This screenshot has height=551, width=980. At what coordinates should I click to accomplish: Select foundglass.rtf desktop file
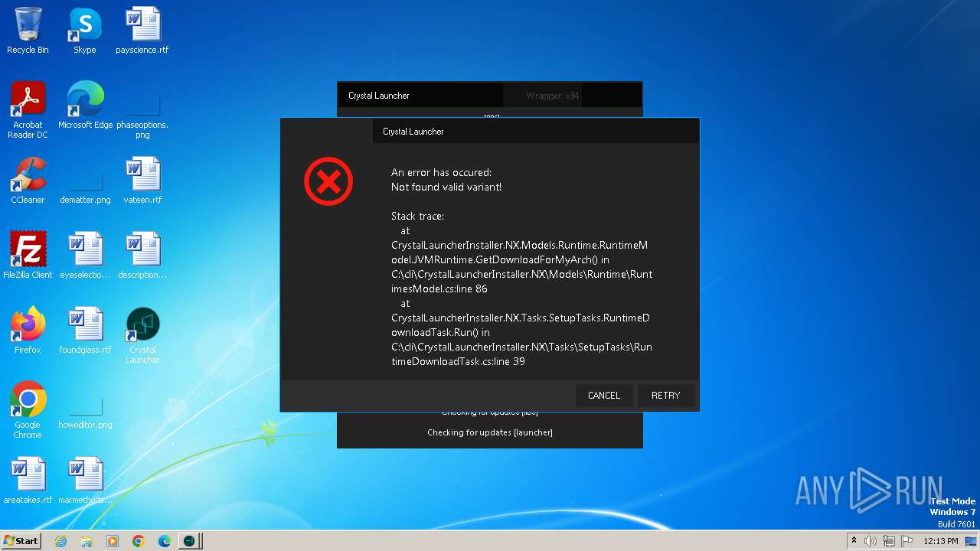(85, 331)
